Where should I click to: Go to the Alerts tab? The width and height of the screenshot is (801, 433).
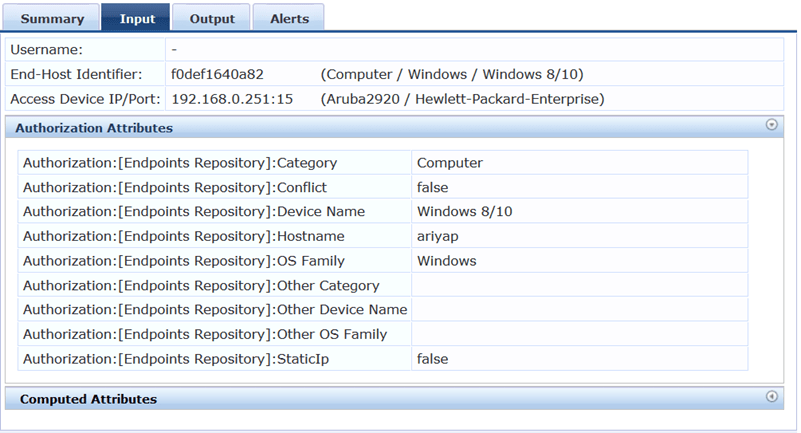coord(289,18)
